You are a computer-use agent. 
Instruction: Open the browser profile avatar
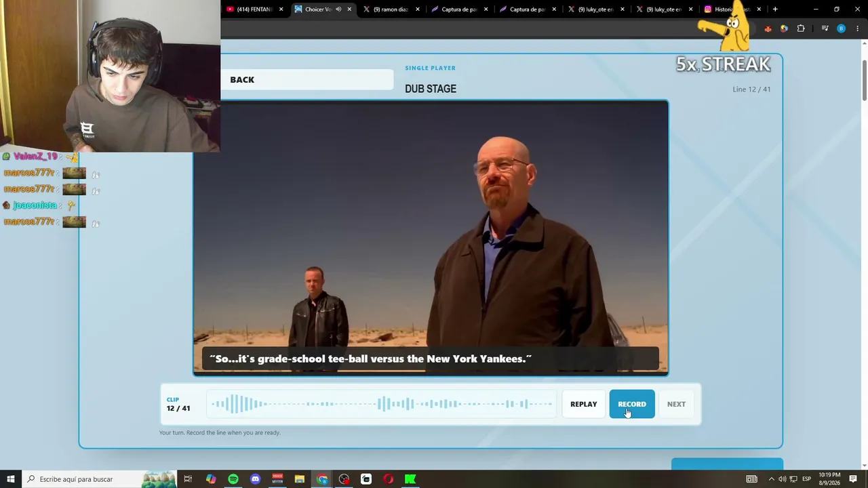pos(842,28)
